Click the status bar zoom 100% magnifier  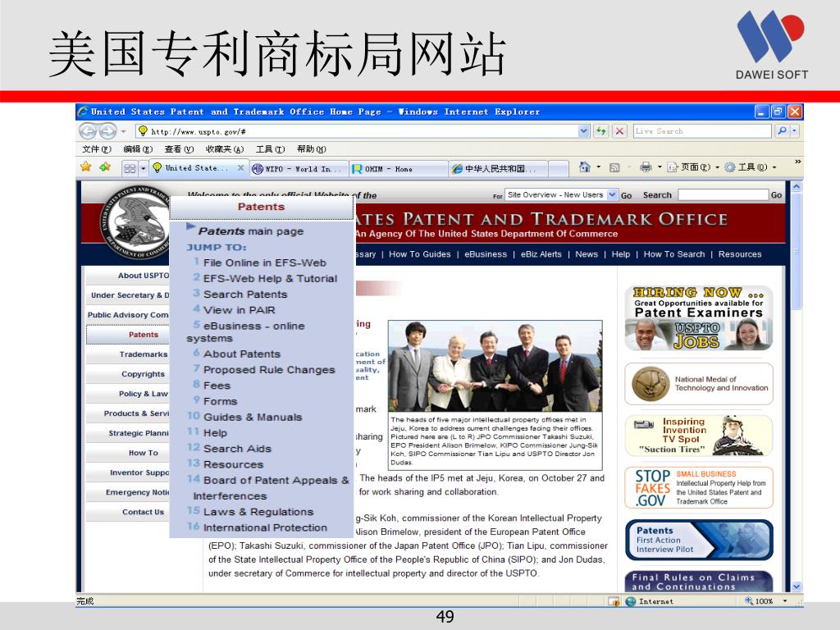[x=749, y=601]
